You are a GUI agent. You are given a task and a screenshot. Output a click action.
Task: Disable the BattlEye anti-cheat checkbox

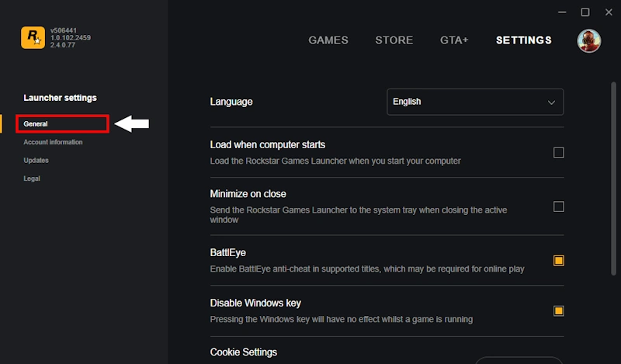click(558, 261)
